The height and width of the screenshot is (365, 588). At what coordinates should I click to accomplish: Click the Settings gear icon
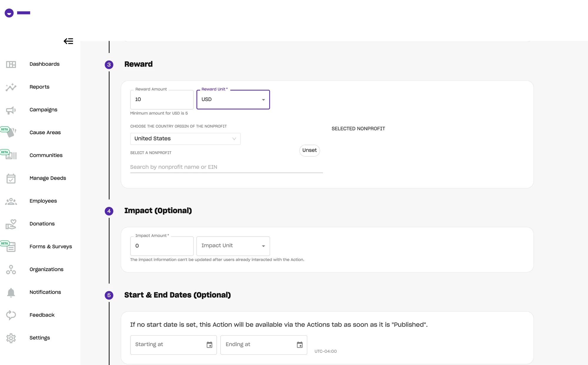pyautogui.click(x=11, y=338)
